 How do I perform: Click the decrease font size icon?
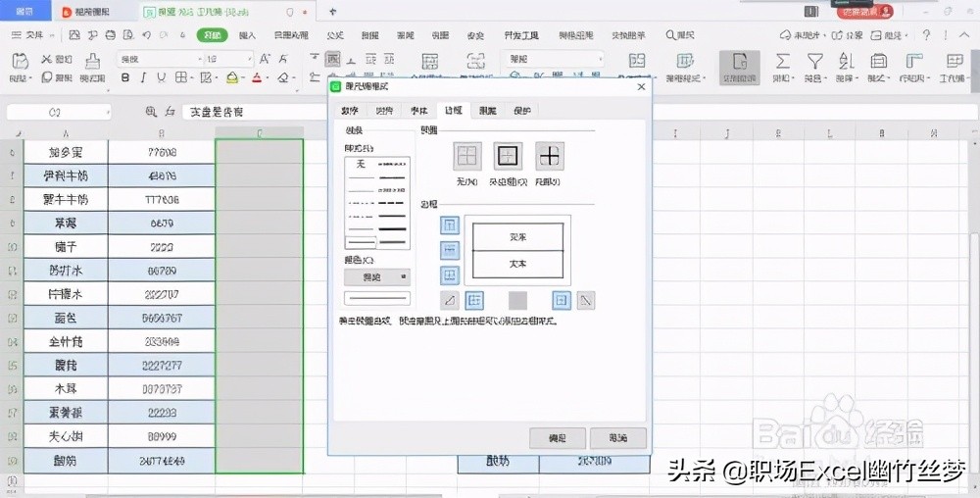[283, 59]
